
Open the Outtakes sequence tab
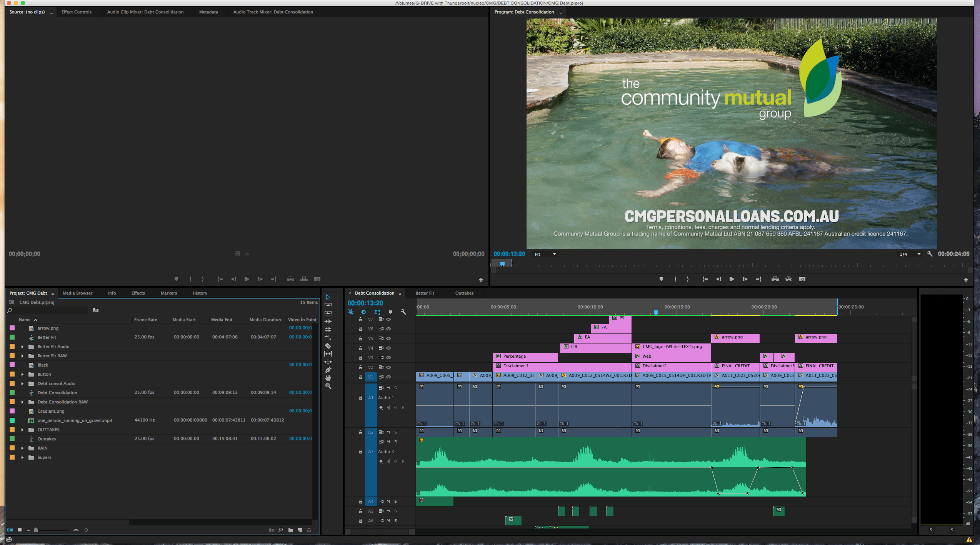(464, 293)
